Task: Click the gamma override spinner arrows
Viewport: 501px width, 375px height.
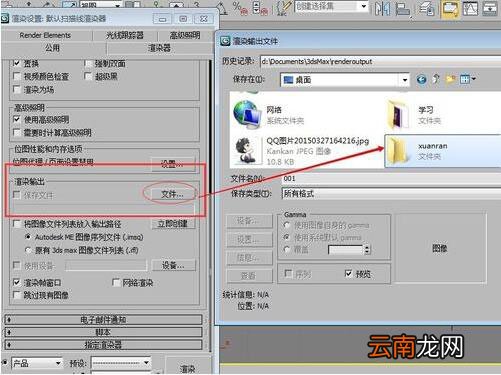Action: (x=367, y=249)
